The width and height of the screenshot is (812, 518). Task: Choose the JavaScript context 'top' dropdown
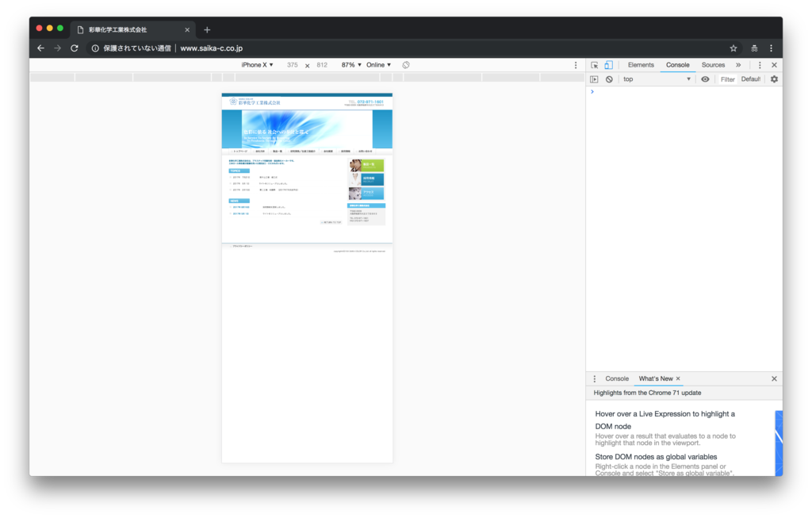(x=657, y=79)
